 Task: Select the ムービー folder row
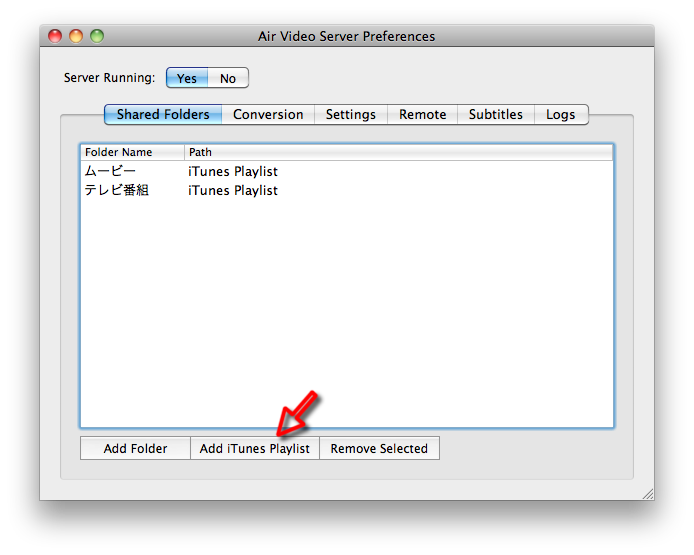(347, 171)
